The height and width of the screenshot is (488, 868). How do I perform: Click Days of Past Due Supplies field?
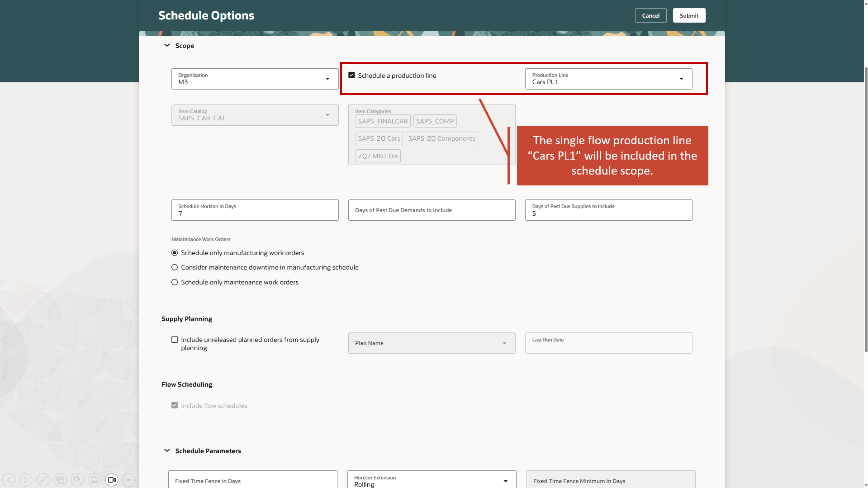609,210
